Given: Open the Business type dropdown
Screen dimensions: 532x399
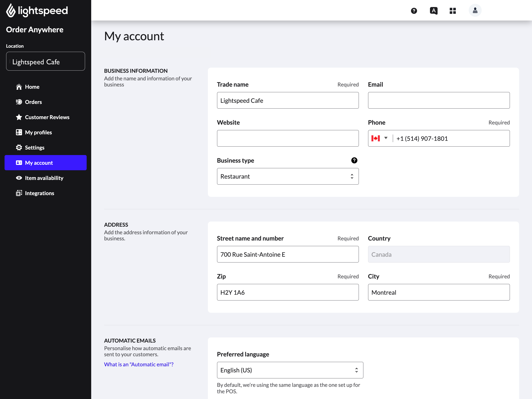Looking at the screenshot, I should click(288, 176).
